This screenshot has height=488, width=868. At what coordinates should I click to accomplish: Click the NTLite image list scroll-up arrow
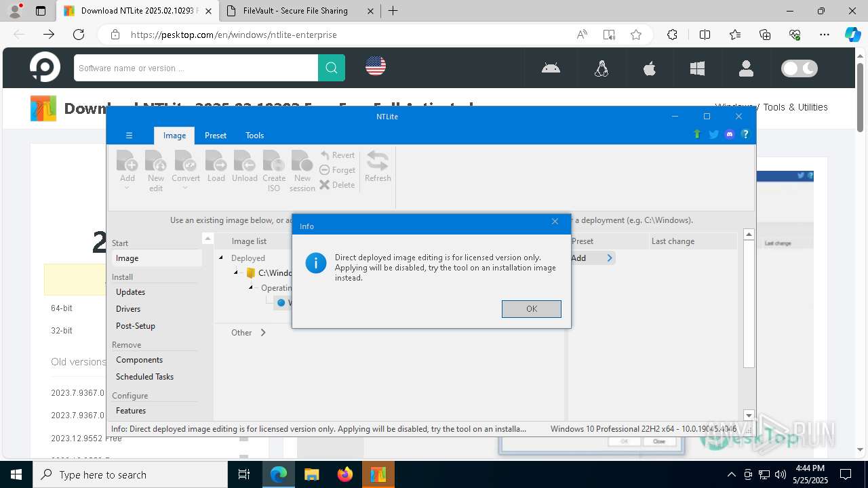[749, 235]
